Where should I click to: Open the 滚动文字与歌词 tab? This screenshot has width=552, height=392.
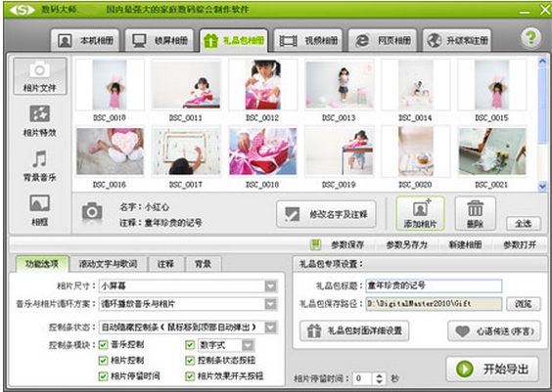pyautogui.click(x=108, y=264)
